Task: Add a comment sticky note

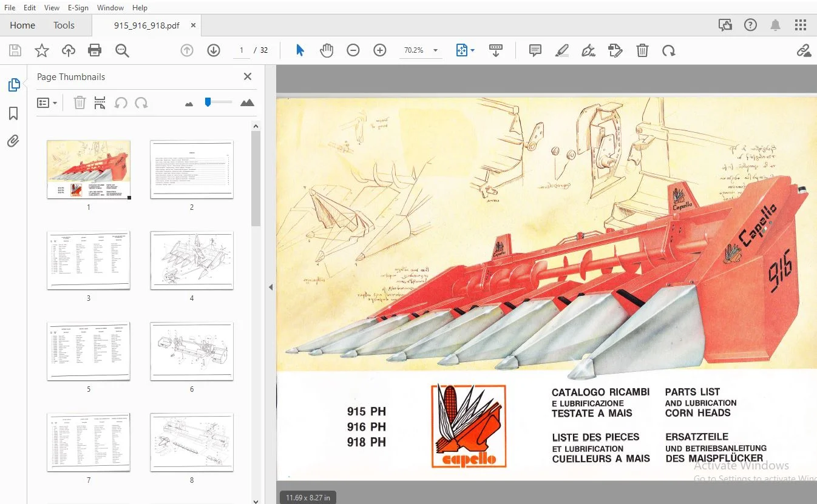Action: click(535, 50)
